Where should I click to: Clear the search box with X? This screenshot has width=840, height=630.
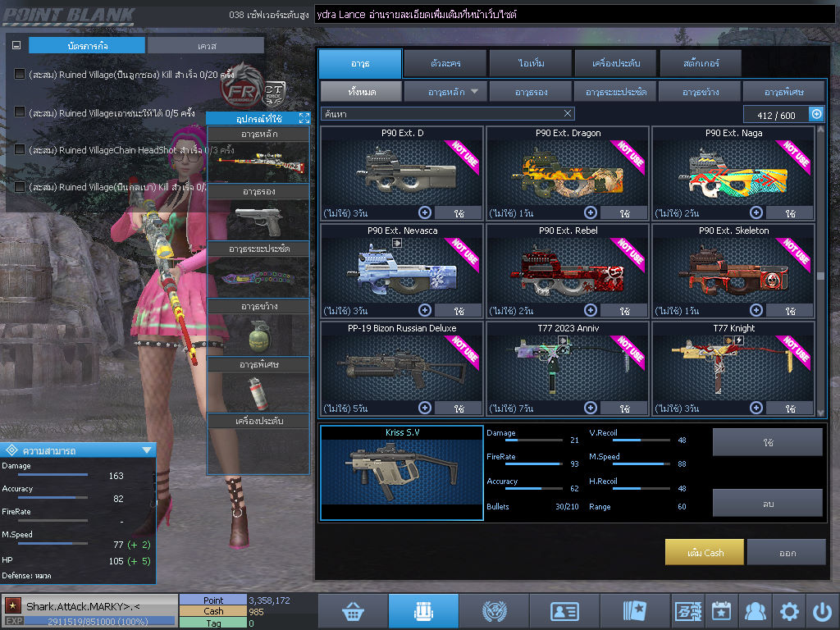click(x=568, y=113)
